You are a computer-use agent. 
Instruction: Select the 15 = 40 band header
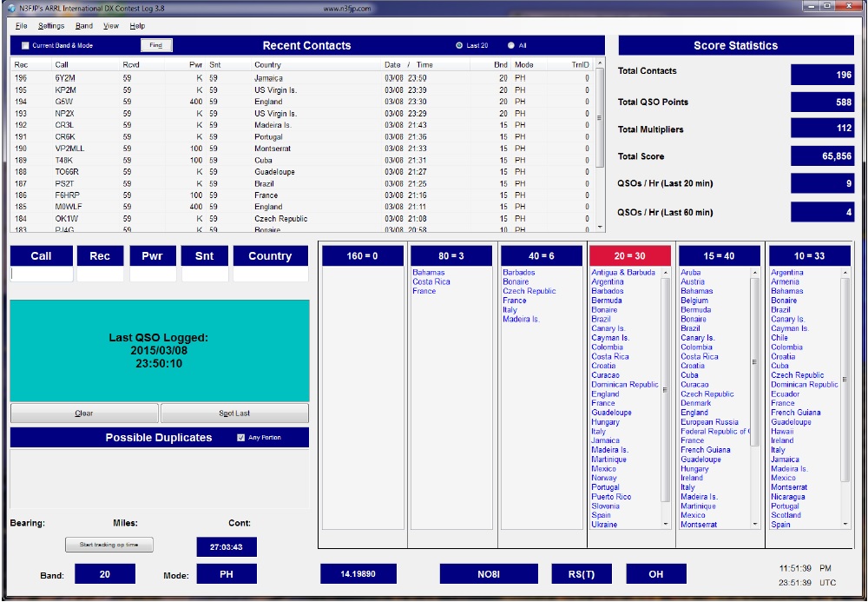tap(719, 256)
